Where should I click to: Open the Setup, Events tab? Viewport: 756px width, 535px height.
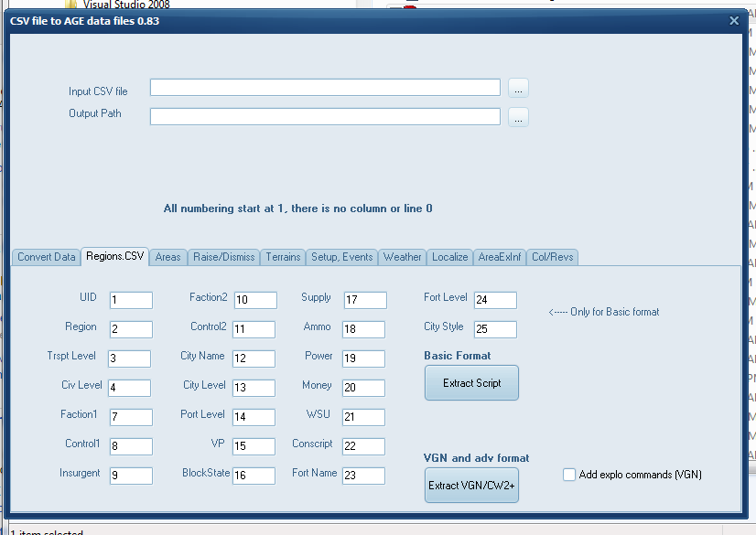click(342, 257)
